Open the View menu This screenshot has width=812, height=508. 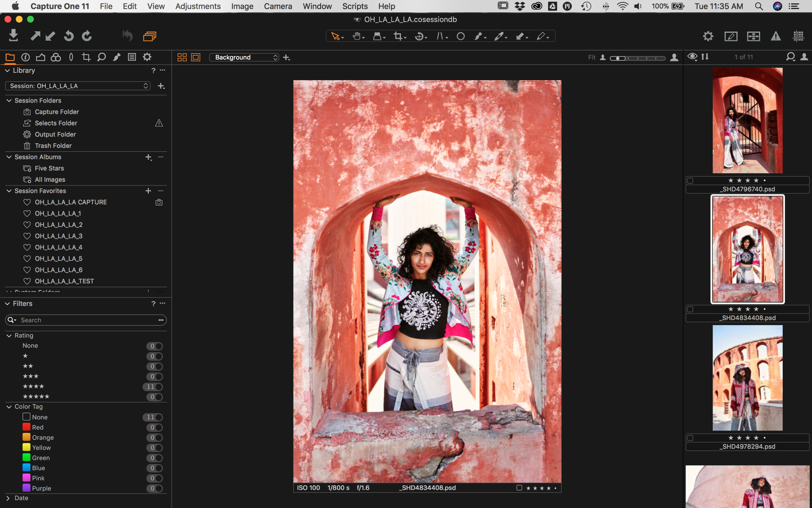156,6
